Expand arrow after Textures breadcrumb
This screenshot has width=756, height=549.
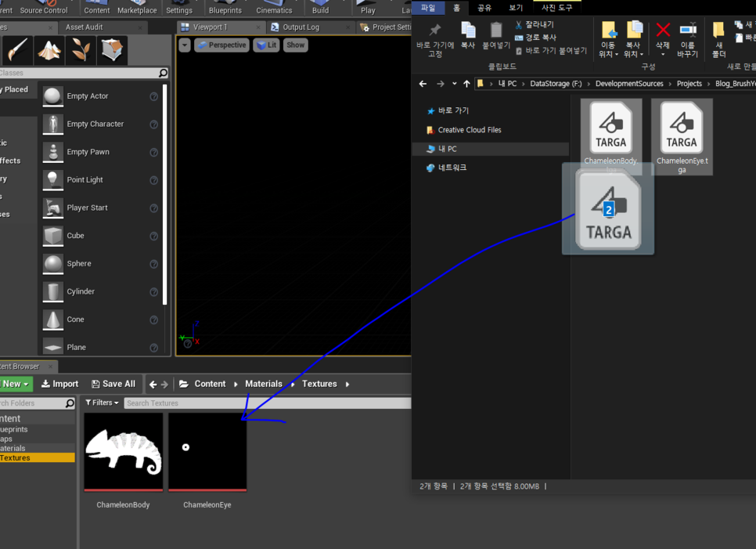(347, 385)
